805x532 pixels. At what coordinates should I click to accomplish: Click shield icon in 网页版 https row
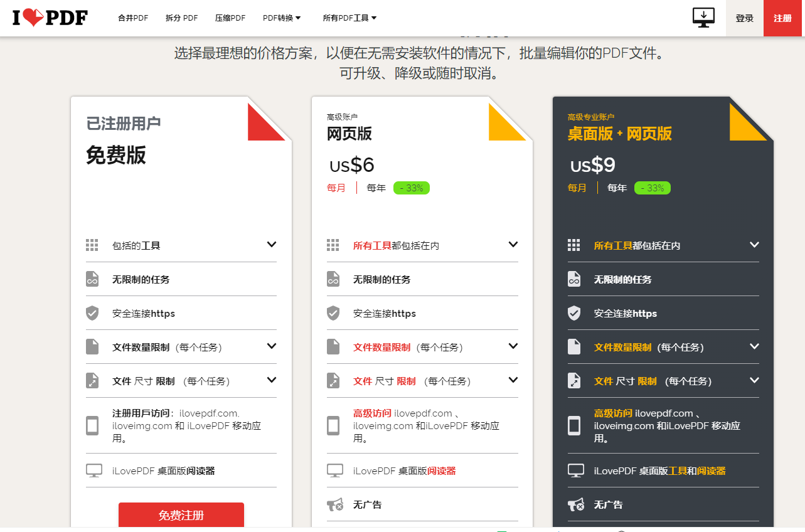(333, 313)
